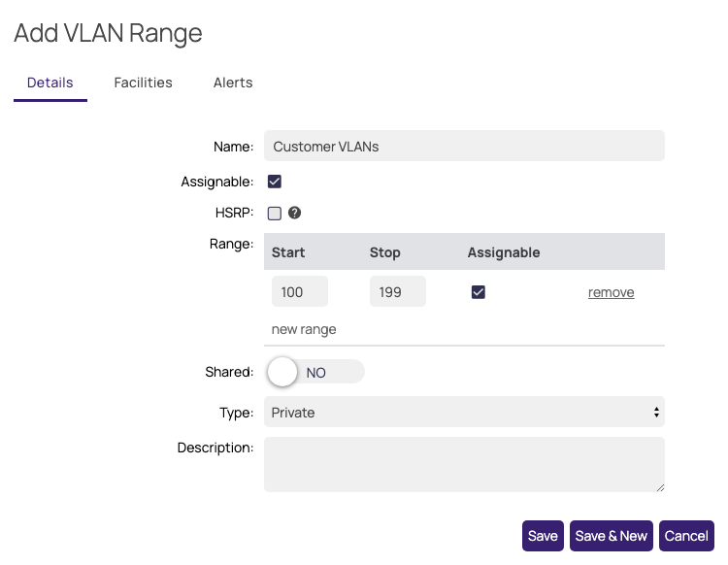
Task: Enable the HSRP checkbox
Action: coord(275,214)
